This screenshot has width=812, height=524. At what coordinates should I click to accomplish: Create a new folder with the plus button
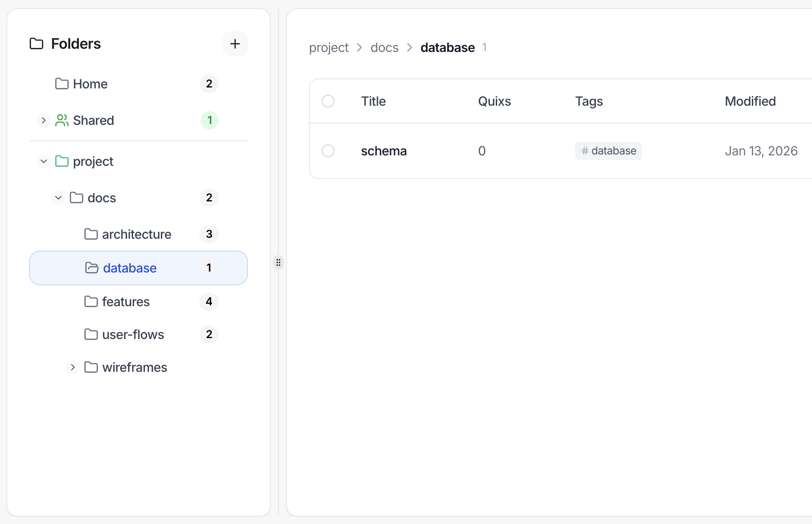[x=235, y=43]
